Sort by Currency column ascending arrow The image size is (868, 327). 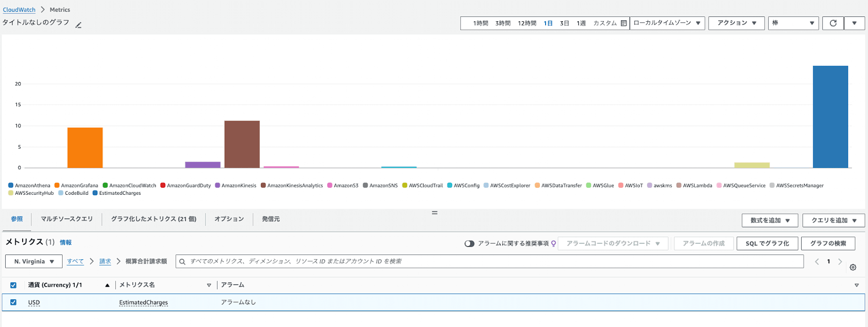point(107,285)
